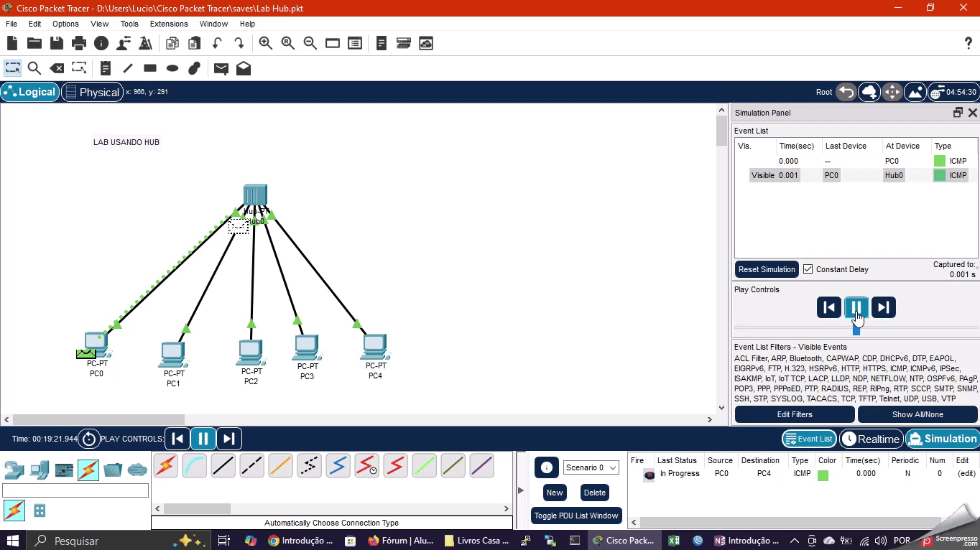
Task: Pick the Draw Ellipse tool
Action: coord(172,69)
